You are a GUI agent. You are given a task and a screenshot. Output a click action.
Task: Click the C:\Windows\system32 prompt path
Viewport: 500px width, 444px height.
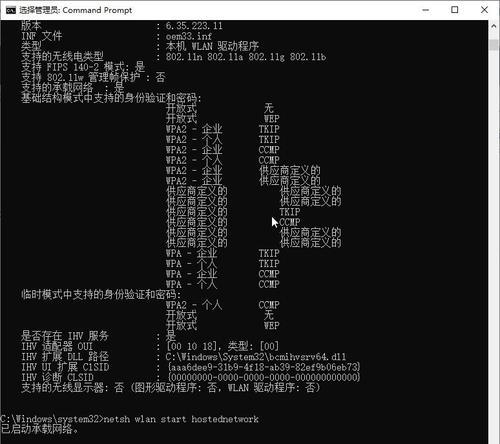pyautogui.click(x=50, y=419)
